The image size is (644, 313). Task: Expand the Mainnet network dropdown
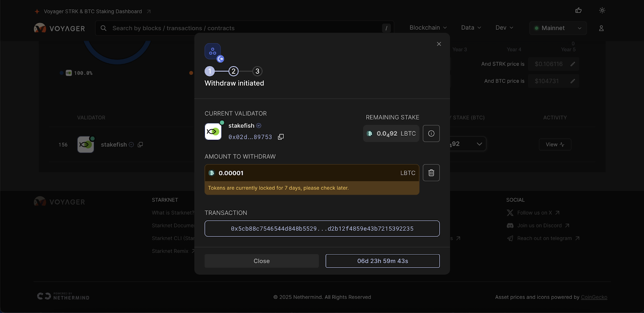coord(558,28)
